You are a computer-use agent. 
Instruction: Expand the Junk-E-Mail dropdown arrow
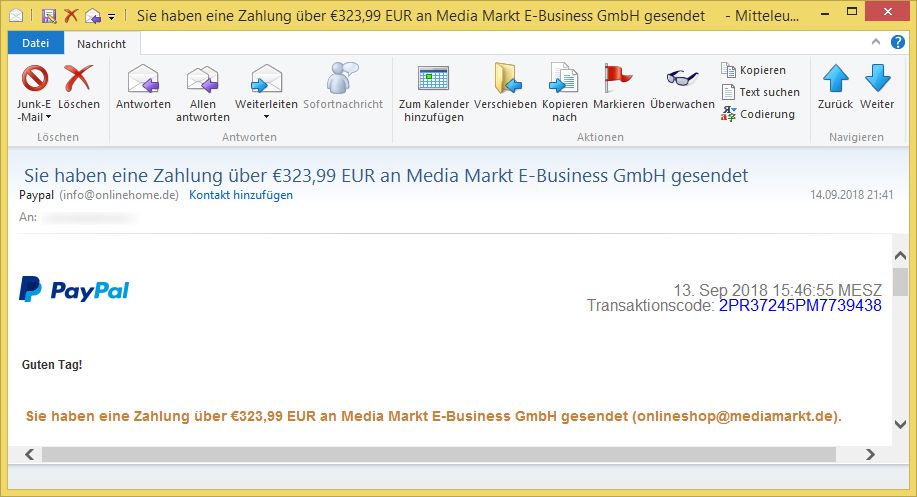[49, 118]
